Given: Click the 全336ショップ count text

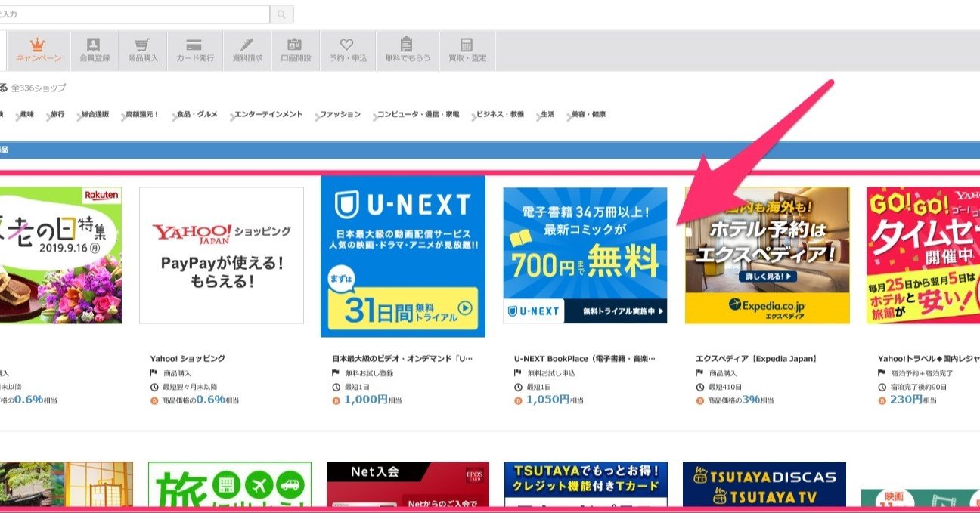Looking at the screenshot, I should [39, 88].
